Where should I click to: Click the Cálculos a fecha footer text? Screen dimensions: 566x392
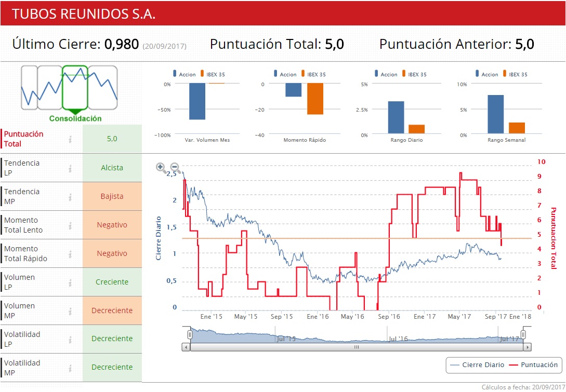523,387
